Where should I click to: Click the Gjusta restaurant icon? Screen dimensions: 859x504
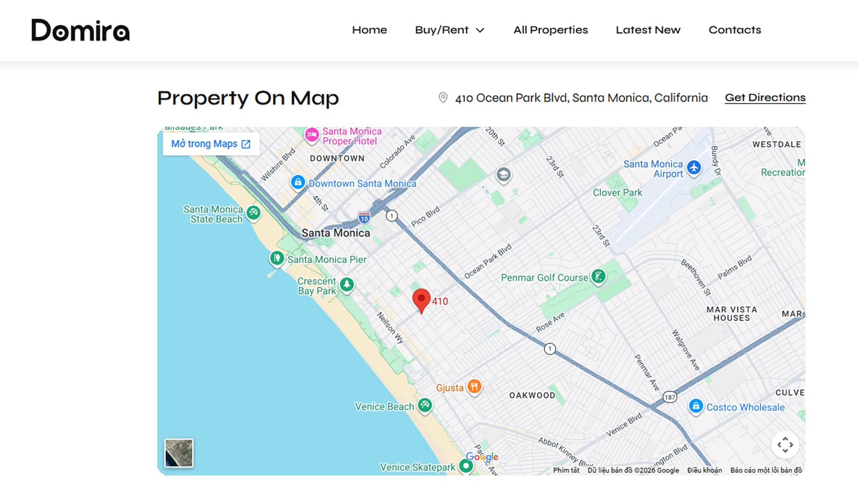coord(474,386)
